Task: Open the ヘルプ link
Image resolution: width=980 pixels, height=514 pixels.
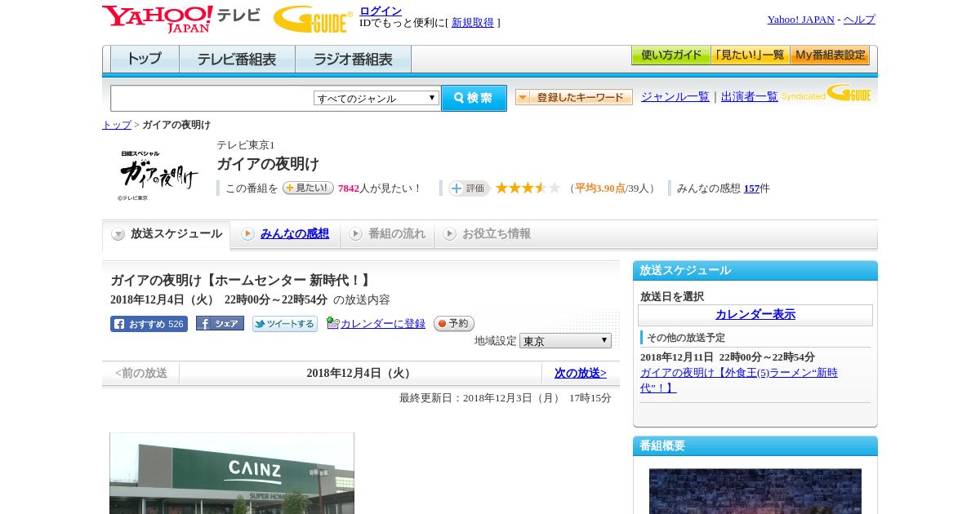Action: (x=859, y=20)
